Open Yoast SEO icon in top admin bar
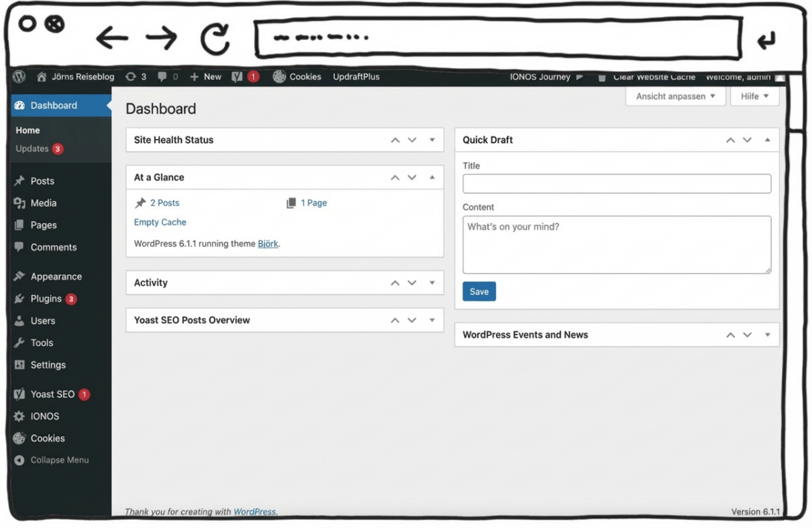 [x=237, y=77]
